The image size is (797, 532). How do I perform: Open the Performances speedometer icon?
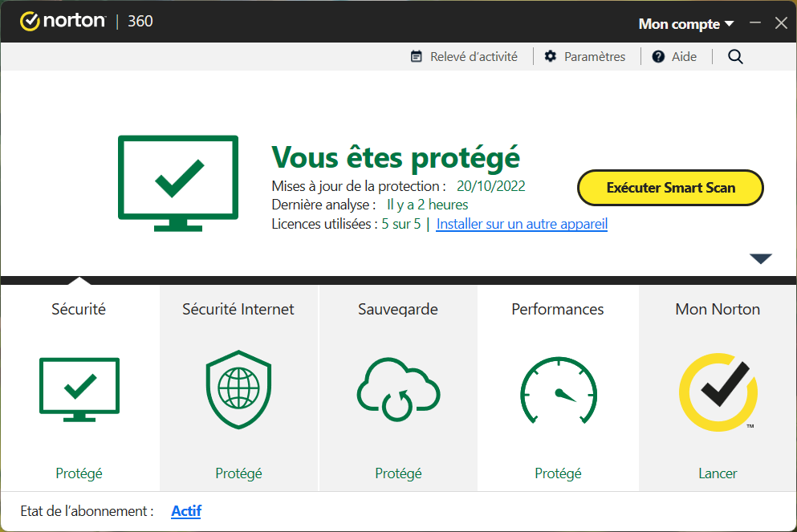[558, 391]
